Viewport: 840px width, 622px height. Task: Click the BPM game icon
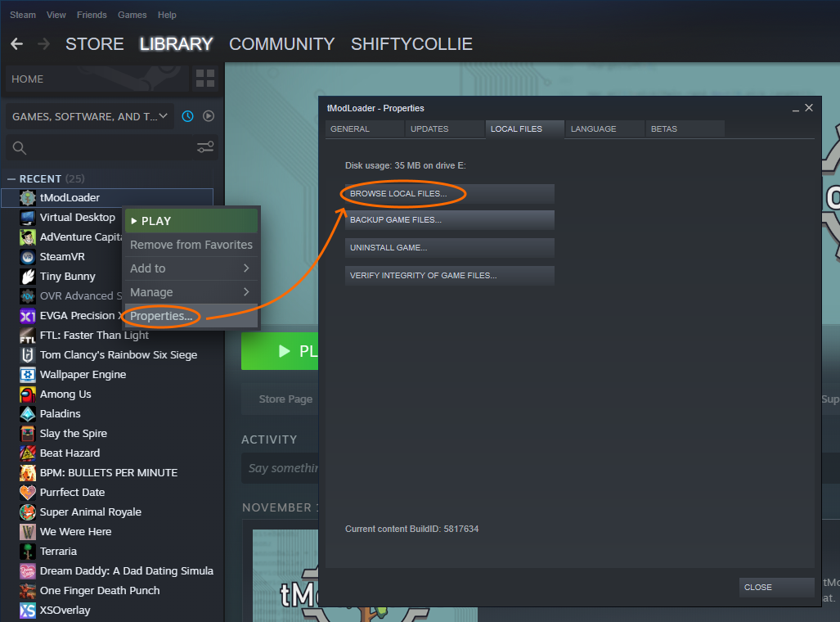click(x=28, y=473)
